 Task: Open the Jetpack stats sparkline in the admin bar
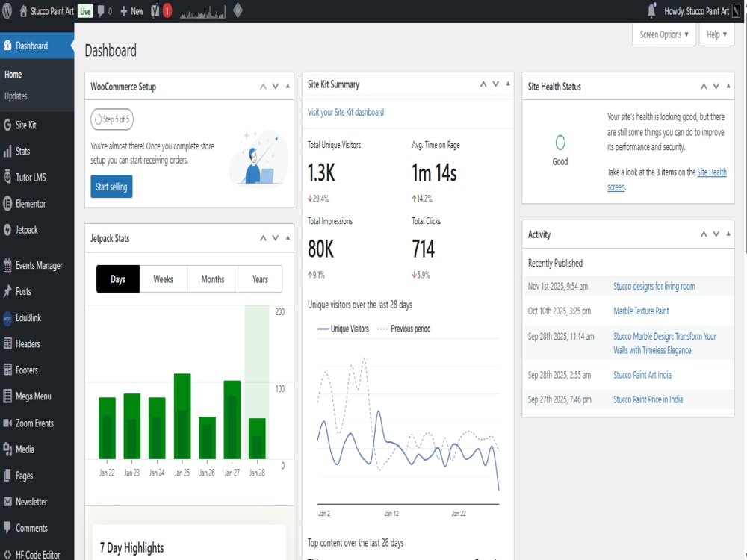(x=202, y=12)
